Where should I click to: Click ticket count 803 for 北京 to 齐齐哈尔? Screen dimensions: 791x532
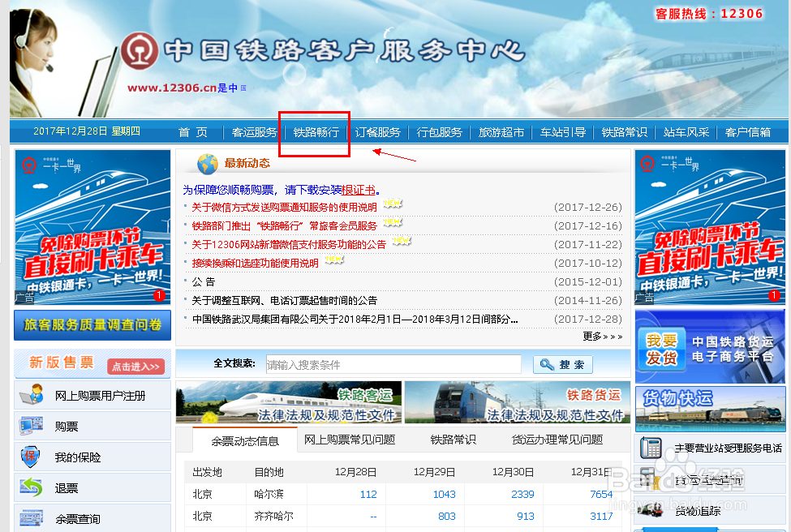446,516
